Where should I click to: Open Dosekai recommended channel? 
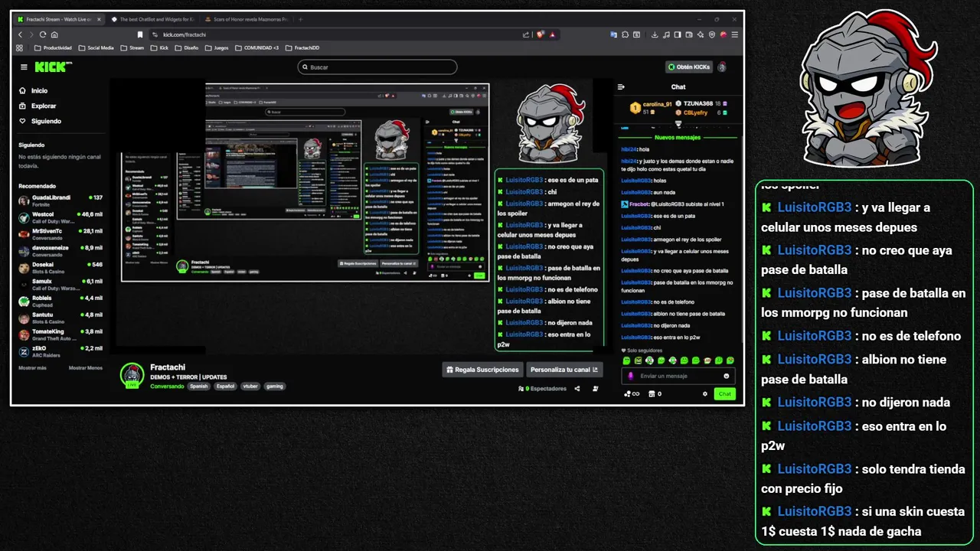point(60,267)
